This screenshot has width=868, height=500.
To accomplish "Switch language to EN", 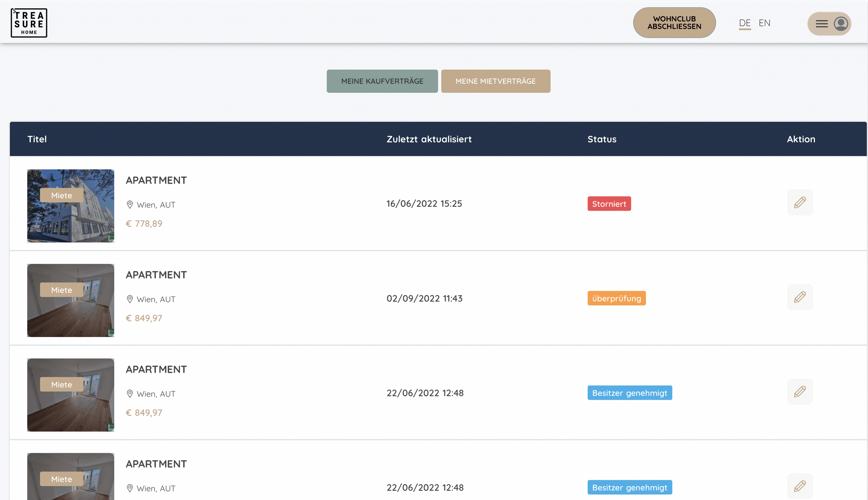I will pyautogui.click(x=765, y=23).
